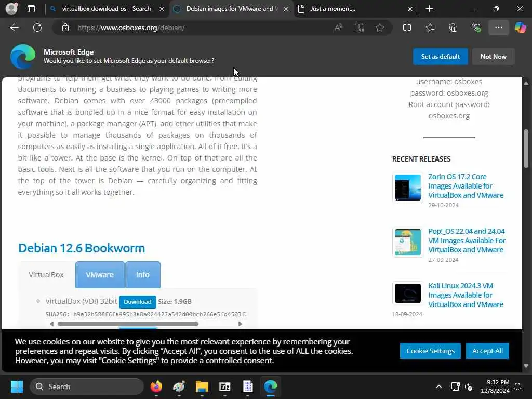The height and width of the screenshot is (399, 532).
Task: Open the notifications bell icon
Action: click(517, 387)
